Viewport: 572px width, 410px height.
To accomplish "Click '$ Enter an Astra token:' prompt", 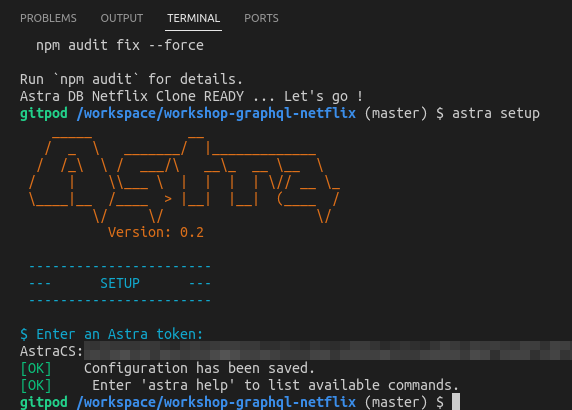I will pyautogui.click(x=111, y=334).
